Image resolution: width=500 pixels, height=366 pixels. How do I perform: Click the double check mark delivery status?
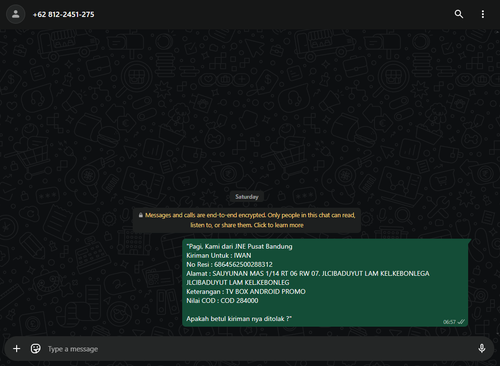pyautogui.click(x=461, y=322)
